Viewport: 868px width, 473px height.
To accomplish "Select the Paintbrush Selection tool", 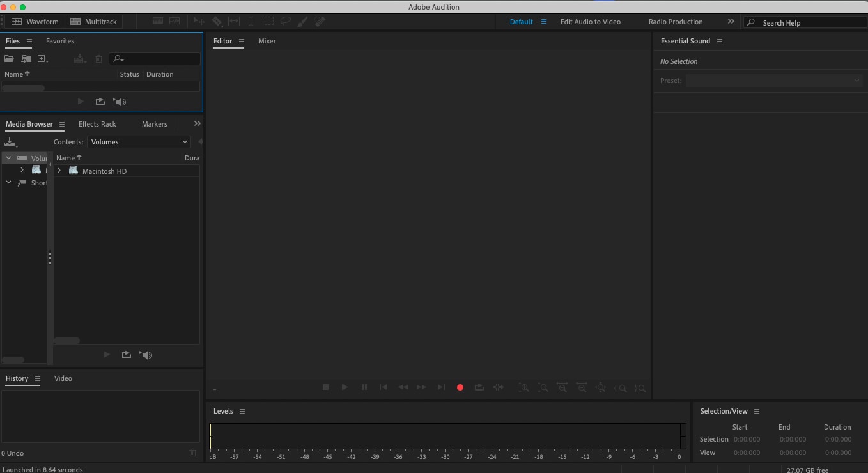I will point(303,22).
